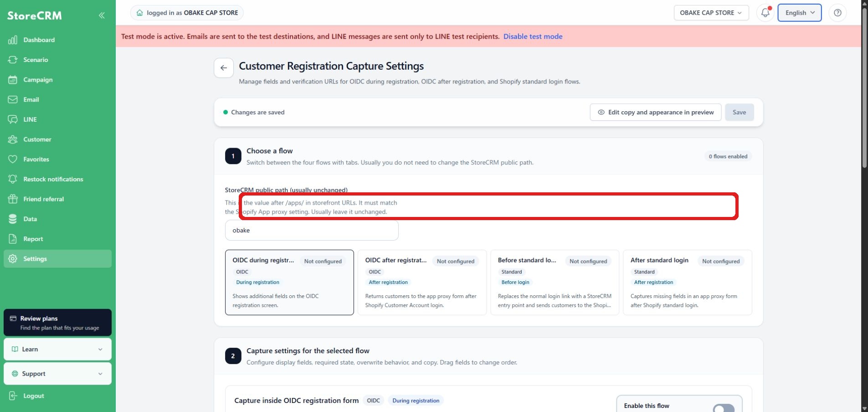Click the public path input containing obake
This screenshot has width=868, height=412.
click(x=312, y=231)
